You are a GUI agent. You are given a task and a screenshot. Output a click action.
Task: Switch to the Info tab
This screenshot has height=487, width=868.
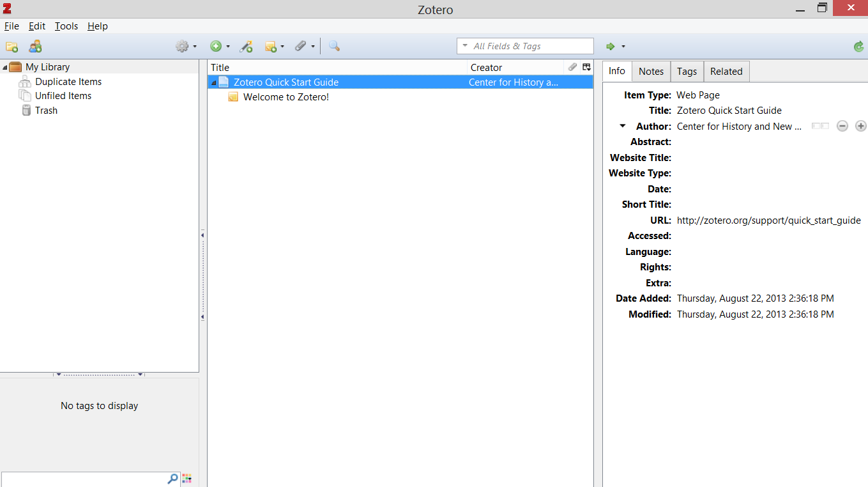(x=617, y=71)
